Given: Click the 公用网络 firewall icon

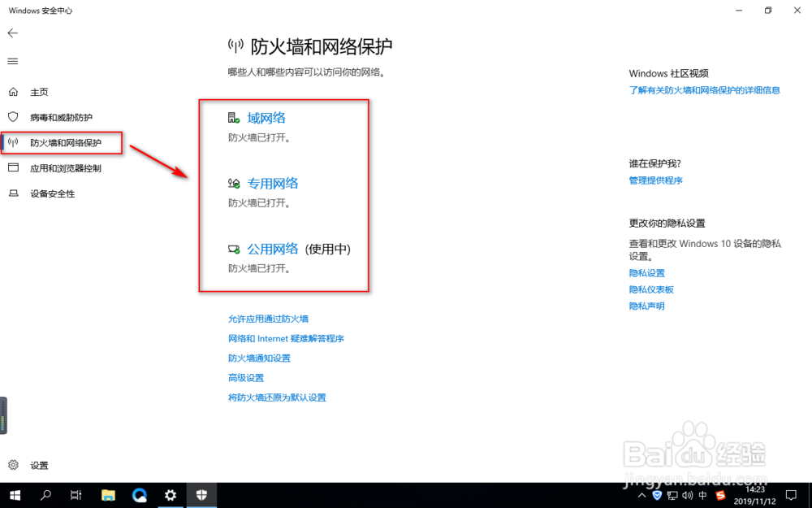Looking at the screenshot, I should pyautogui.click(x=235, y=249).
